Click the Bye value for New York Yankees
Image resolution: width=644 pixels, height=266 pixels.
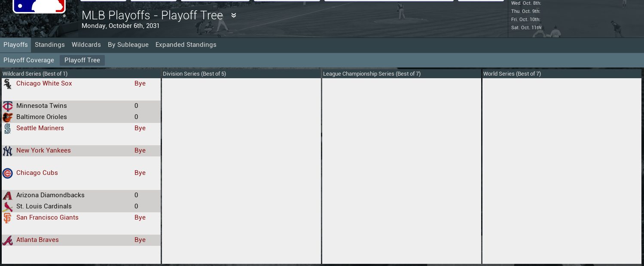click(140, 150)
